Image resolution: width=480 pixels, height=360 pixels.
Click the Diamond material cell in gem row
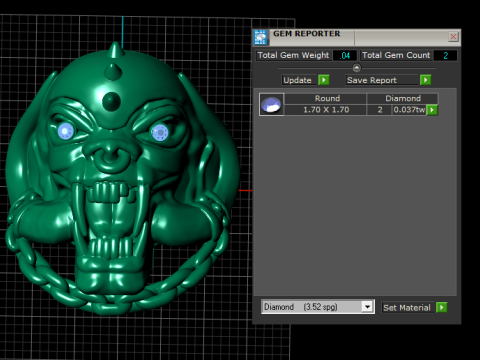[402, 99]
